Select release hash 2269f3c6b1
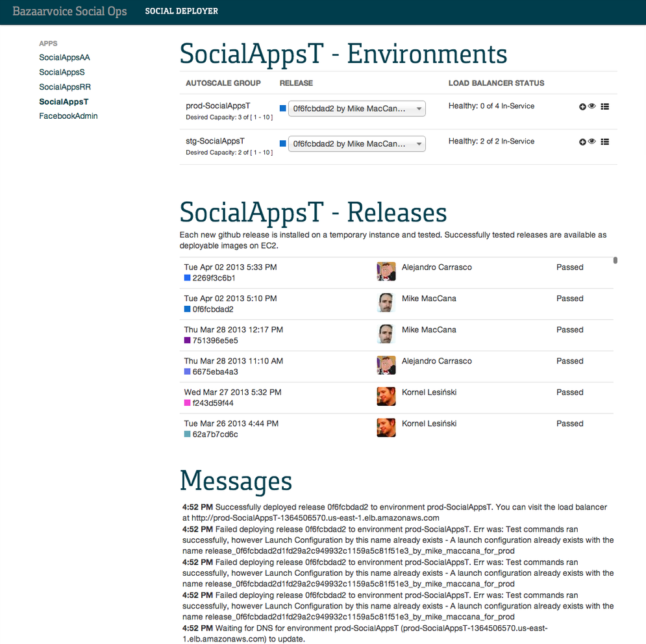This screenshot has height=644, width=646. tap(214, 278)
